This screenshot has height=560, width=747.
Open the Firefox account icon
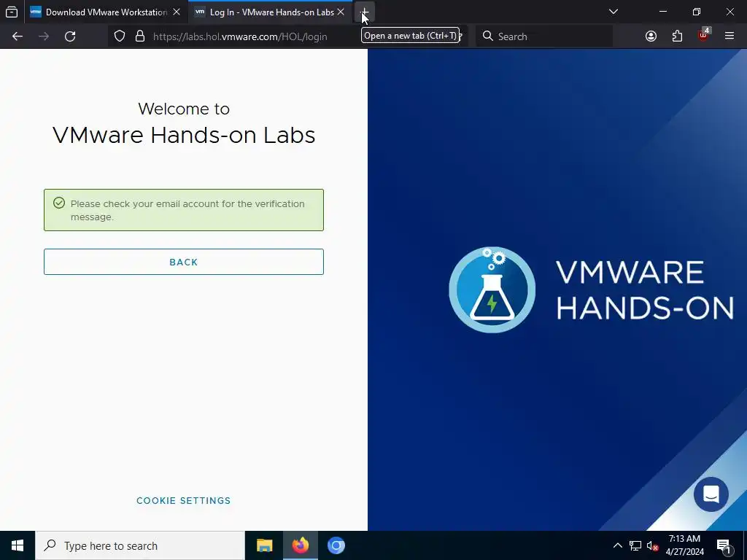651,36
